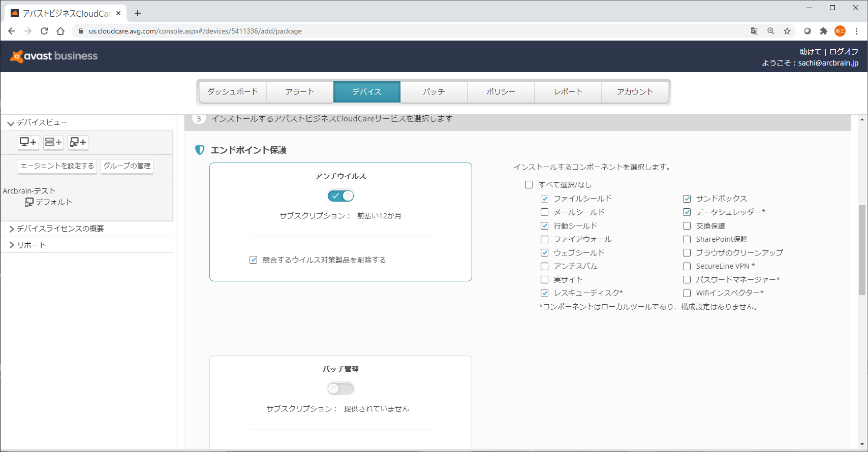This screenshot has width=868, height=452.
Task: Switch to the アラート tab
Action: (300, 92)
